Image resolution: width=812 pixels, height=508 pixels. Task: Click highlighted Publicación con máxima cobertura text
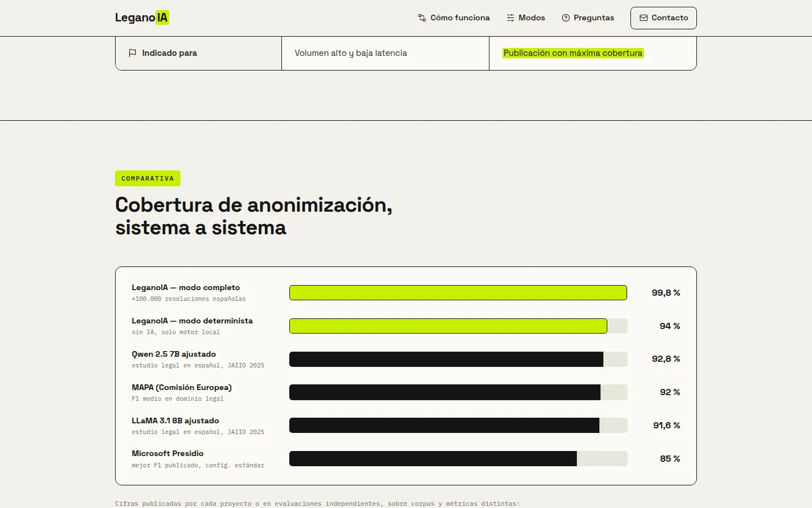pyautogui.click(x=573, y=53)
